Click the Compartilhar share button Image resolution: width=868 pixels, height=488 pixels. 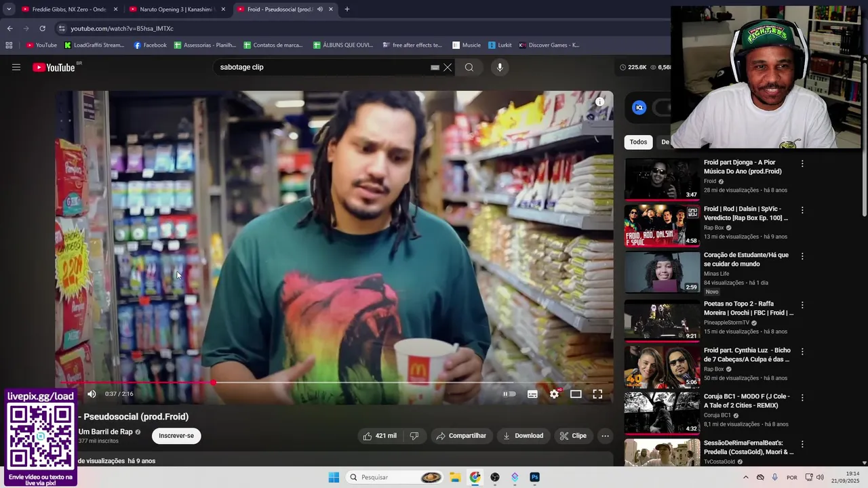pos(461,436)
